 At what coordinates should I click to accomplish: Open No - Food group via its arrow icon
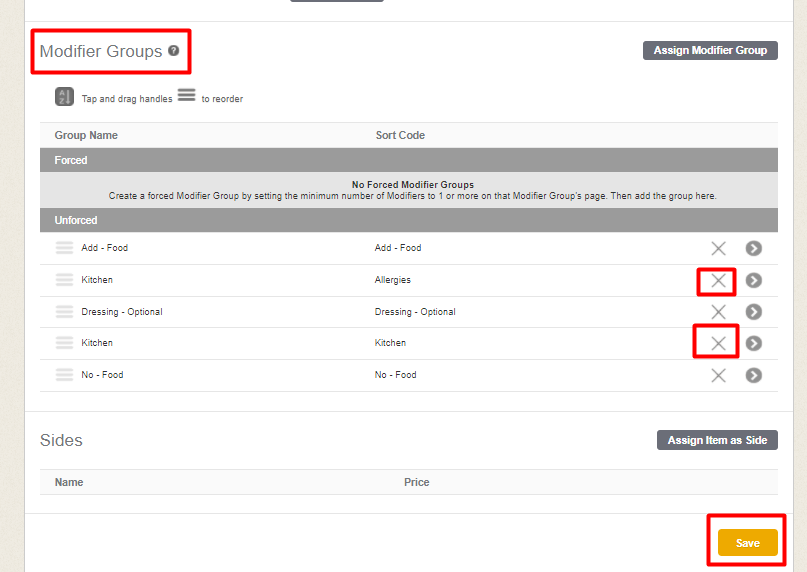pos(753,375)
